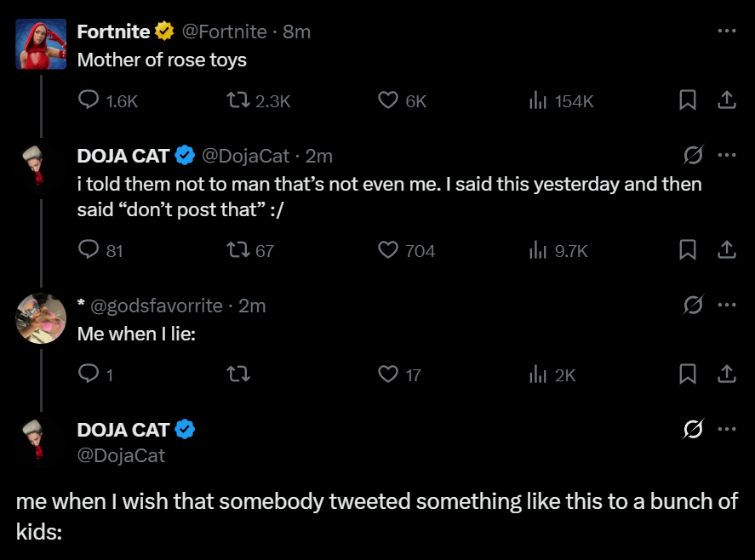Screen dimensions: 755x560
Task: Open more options on Doja Cat's first reply
Action: click(726, 156)
